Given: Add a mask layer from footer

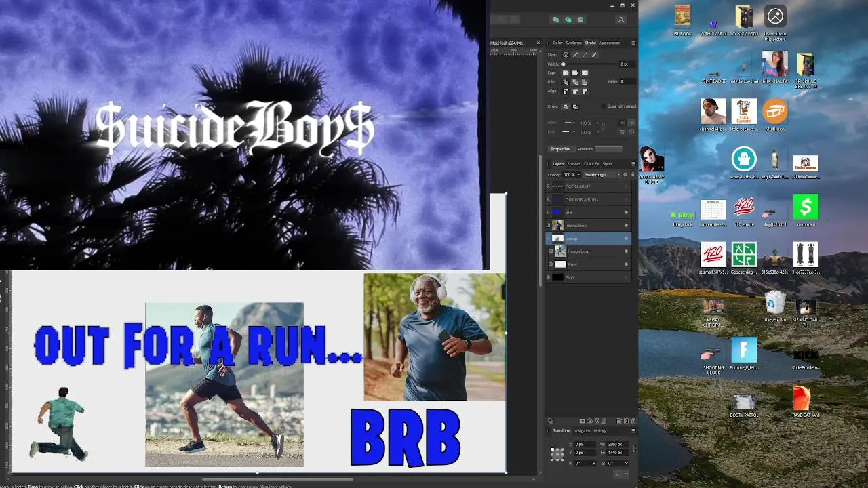Looking at the screenshot, I should [583, 421].
